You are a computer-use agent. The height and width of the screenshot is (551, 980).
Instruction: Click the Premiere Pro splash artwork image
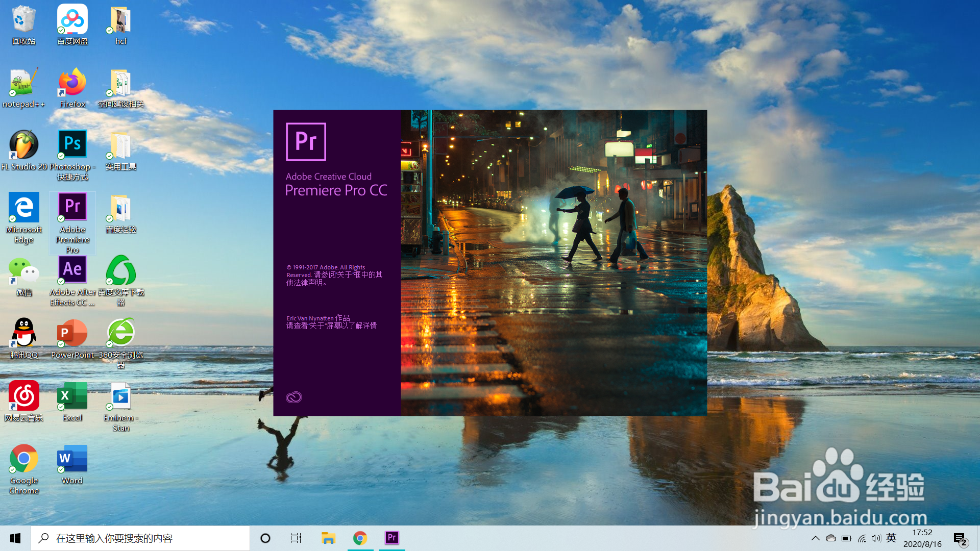pos(554,263)
